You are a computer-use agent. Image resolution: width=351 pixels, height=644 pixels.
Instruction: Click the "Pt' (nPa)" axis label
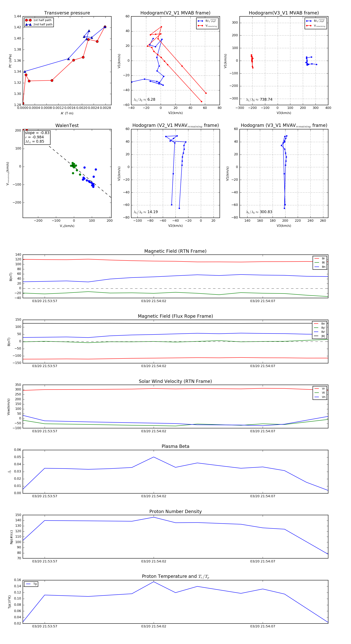[x=10, y=61]
